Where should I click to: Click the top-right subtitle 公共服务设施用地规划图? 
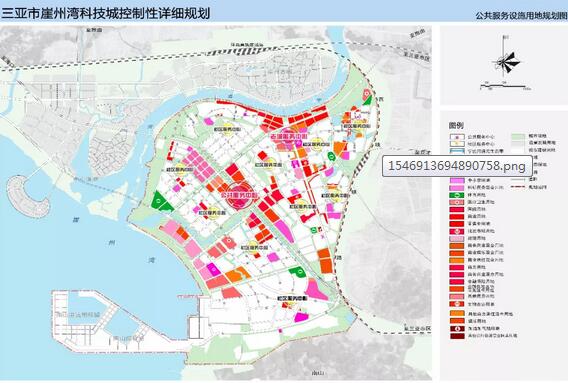pyautogui.click(x=521, y=16)
